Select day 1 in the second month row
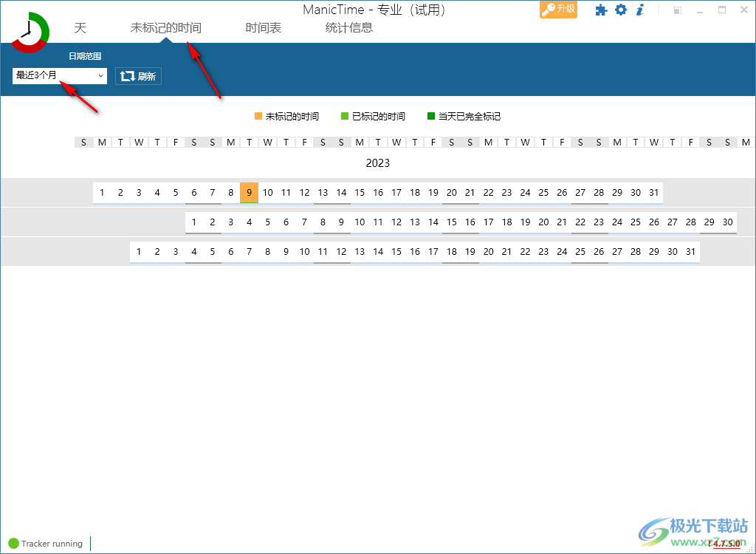The image size is (756, 554). tap(194, 222)
